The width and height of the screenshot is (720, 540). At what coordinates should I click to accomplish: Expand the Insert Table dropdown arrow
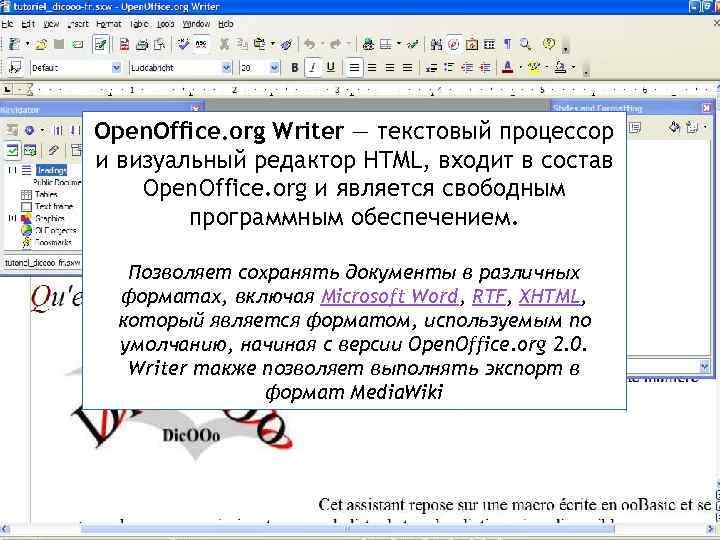click(399, 45)
